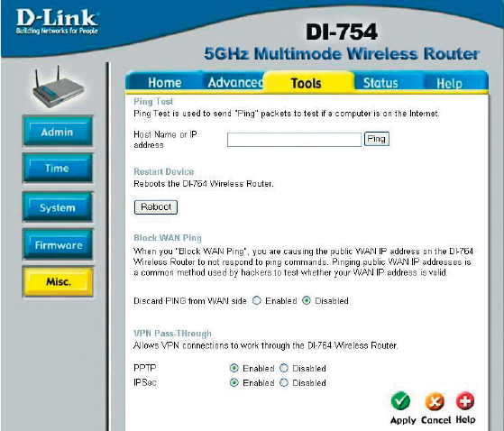Select the Misc. sidebar button
Image resolution: width=504 pixels, height=431 pixels.
58,282
